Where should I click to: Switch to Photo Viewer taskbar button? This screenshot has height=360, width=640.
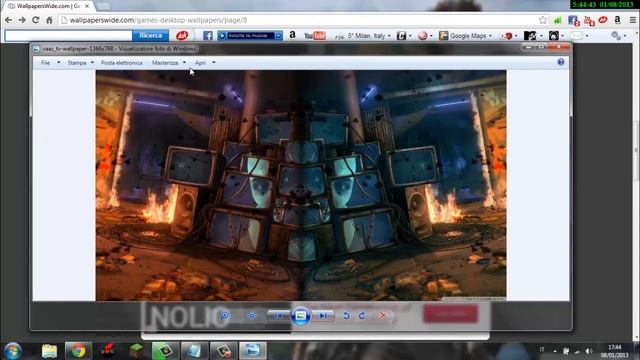tap(253, 351)
